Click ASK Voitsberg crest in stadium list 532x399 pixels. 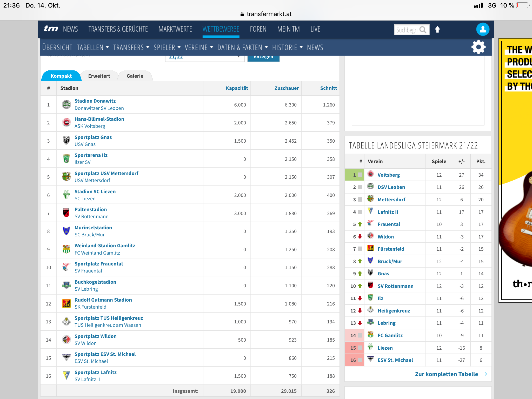[x=66, y=122]
